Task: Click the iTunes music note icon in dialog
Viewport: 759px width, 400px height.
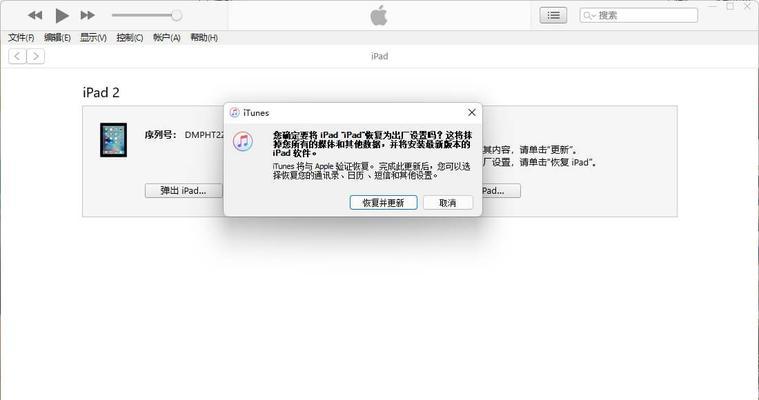Action: tap(243, 141)
